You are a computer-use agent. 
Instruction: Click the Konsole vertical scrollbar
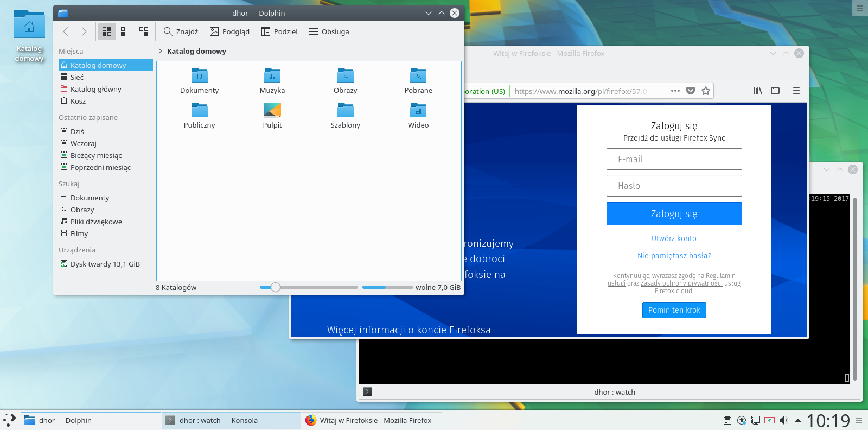tap(855, 289)
